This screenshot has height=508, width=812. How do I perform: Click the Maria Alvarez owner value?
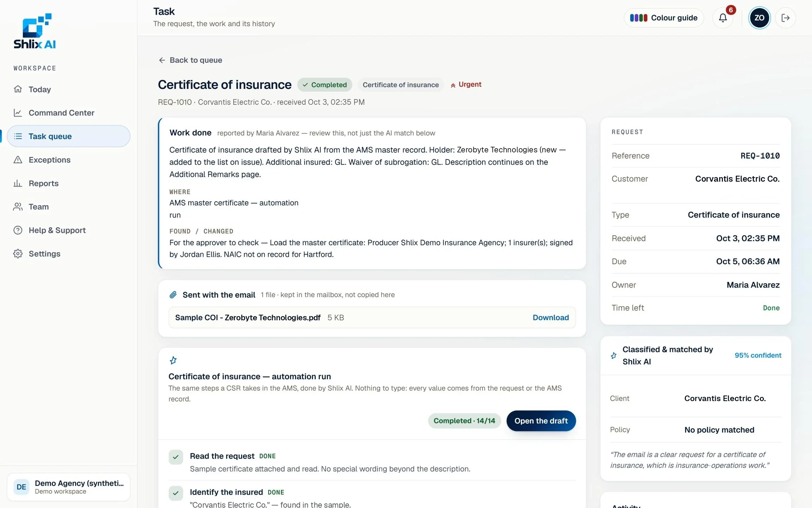[753, 285]
